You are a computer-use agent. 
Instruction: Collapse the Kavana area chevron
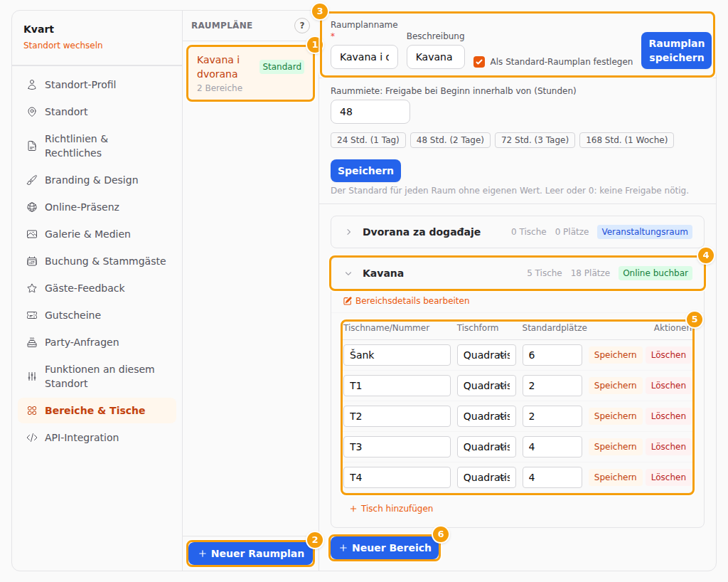pos(348,273)
